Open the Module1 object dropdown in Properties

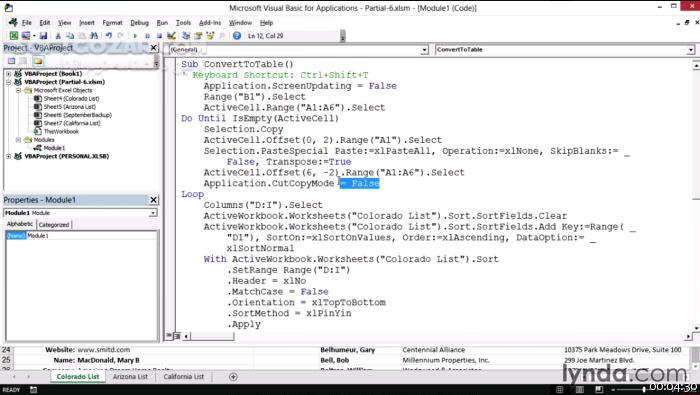tap(153, 213)
